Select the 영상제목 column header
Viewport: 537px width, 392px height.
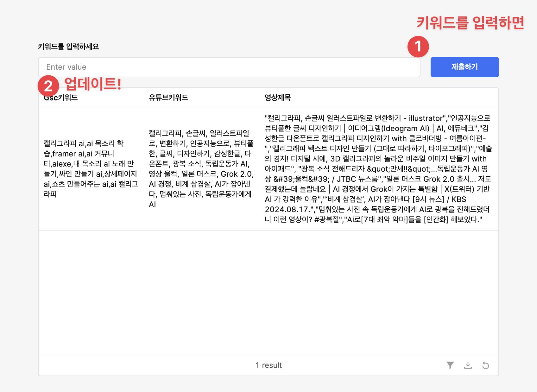tap(278, 98)
